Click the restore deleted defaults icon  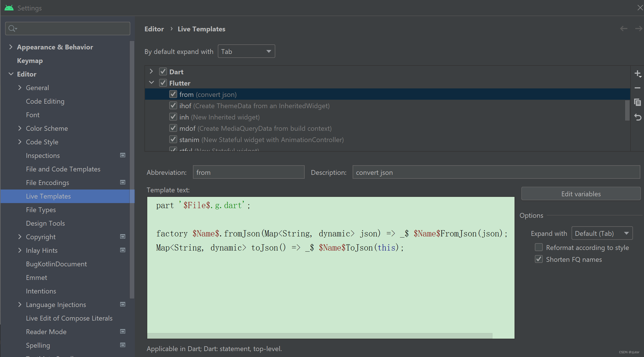(x=638, y=117)
